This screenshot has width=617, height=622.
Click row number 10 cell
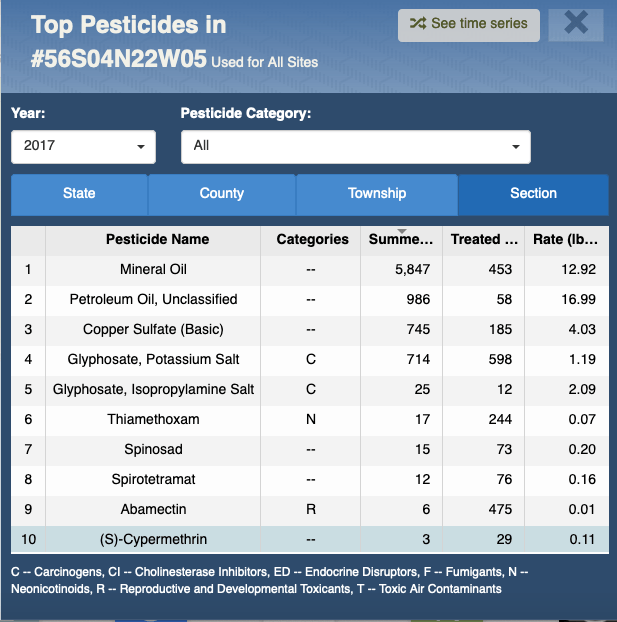point(28,539)
